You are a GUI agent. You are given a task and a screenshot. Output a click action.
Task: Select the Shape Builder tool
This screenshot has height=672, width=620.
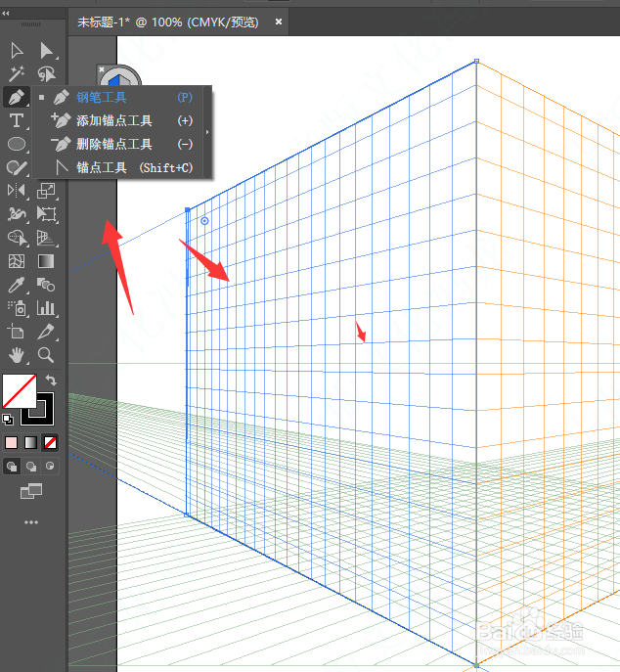click(x=17, y=238)
